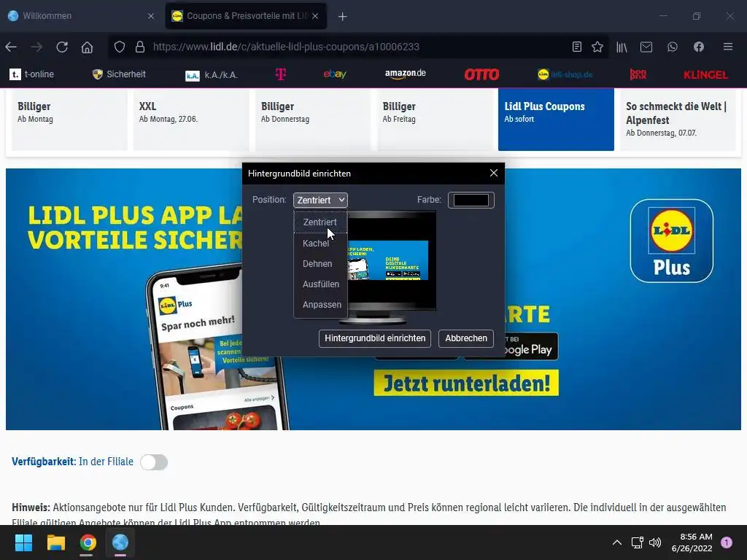Open lidl-shop.de bookmark
The image size is (747, 560).
[x=565, y=74]
